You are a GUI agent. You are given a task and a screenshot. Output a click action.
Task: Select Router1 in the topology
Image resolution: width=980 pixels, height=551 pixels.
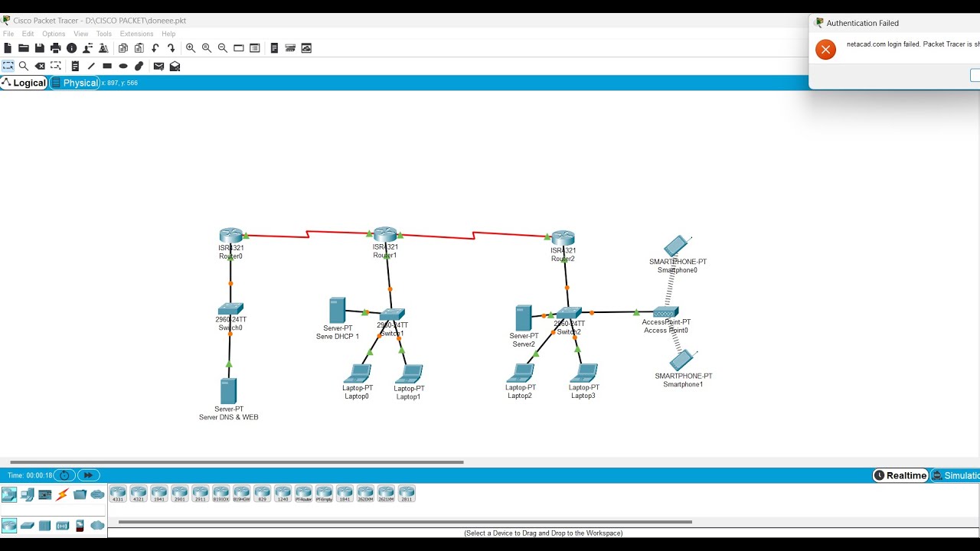click(x=385, y=234)
